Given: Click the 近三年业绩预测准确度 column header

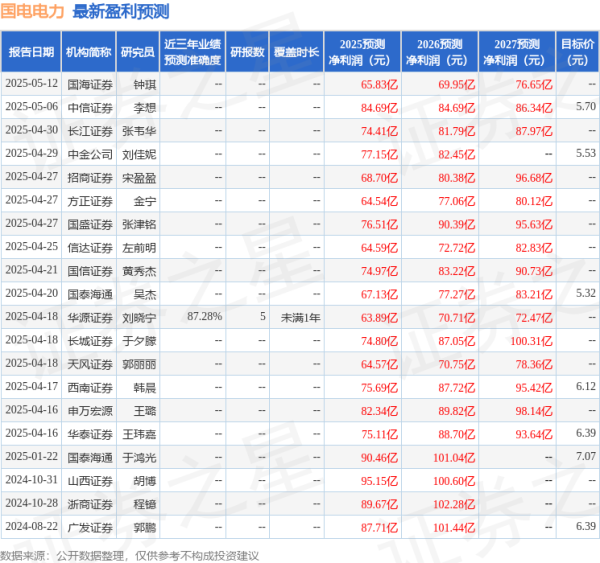Looking at the screenshot, I should [192, 52].
